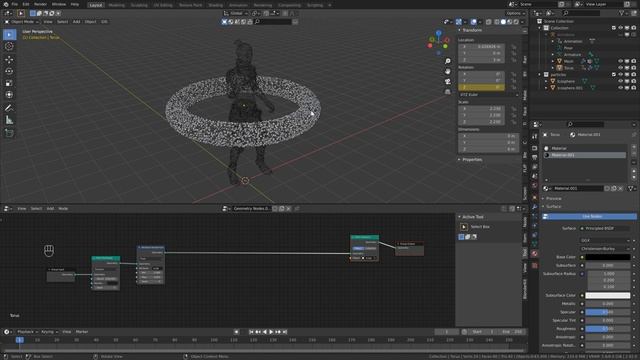Open the Modifier properties wrench tab
The height and width of the screenshot is (360, 640).
(x=535, y=207)
